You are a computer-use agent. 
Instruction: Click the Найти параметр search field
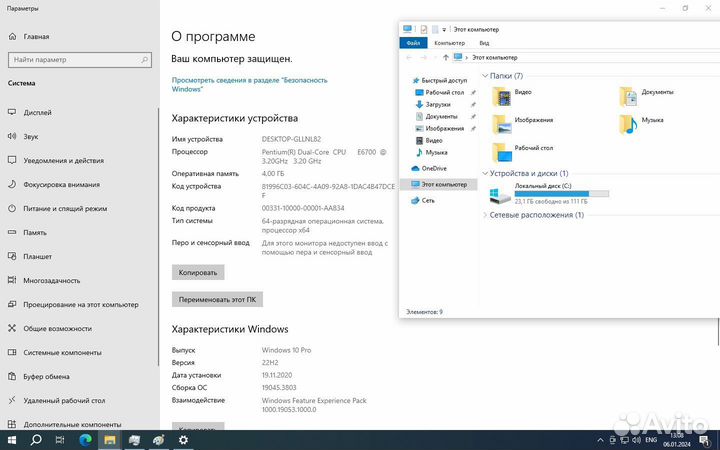(79, 60)
